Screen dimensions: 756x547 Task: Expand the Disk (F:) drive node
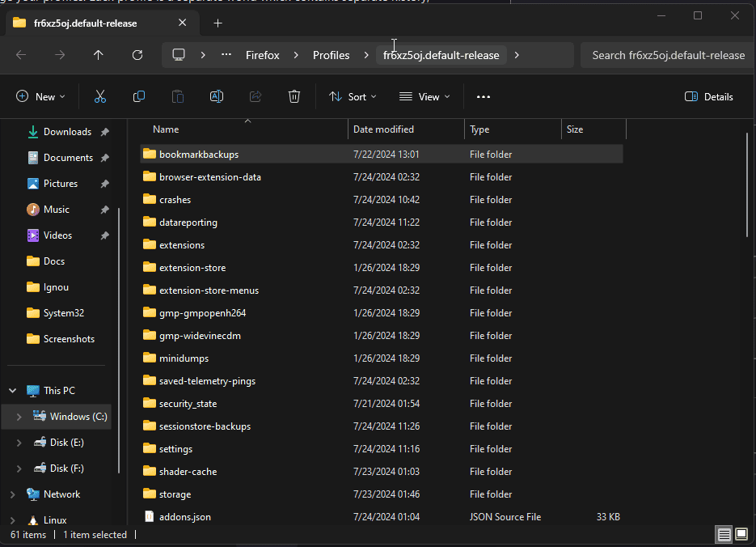coord(19,469)
